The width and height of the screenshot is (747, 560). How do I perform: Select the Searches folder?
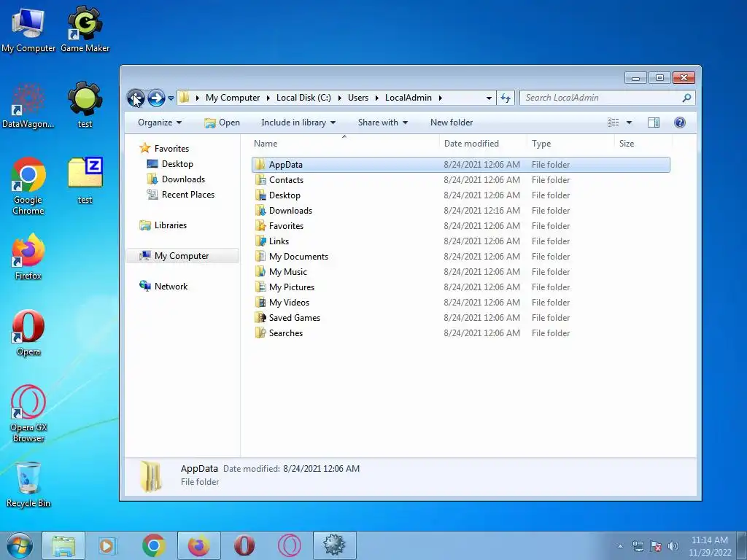pos(285,332)
